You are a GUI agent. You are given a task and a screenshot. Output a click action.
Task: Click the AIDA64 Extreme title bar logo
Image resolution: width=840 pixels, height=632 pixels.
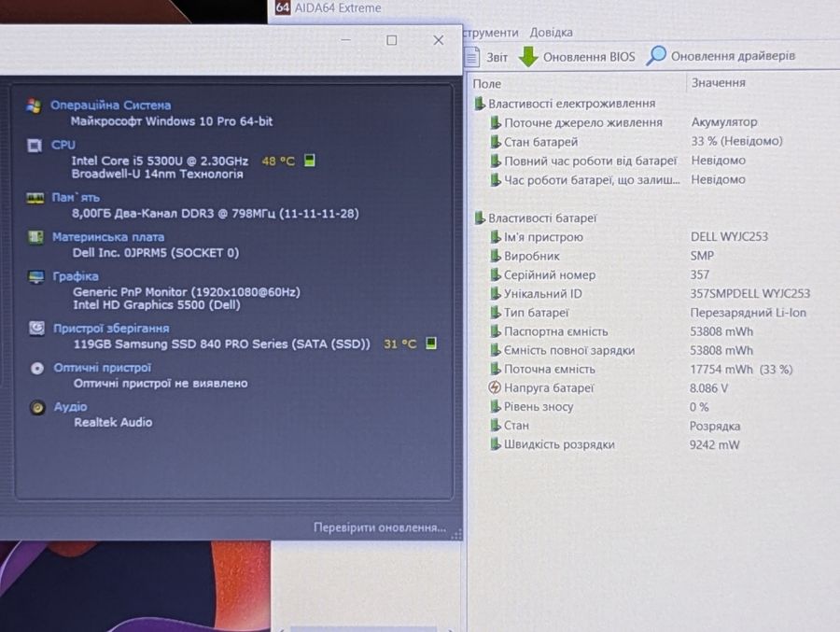coord(283,7)
